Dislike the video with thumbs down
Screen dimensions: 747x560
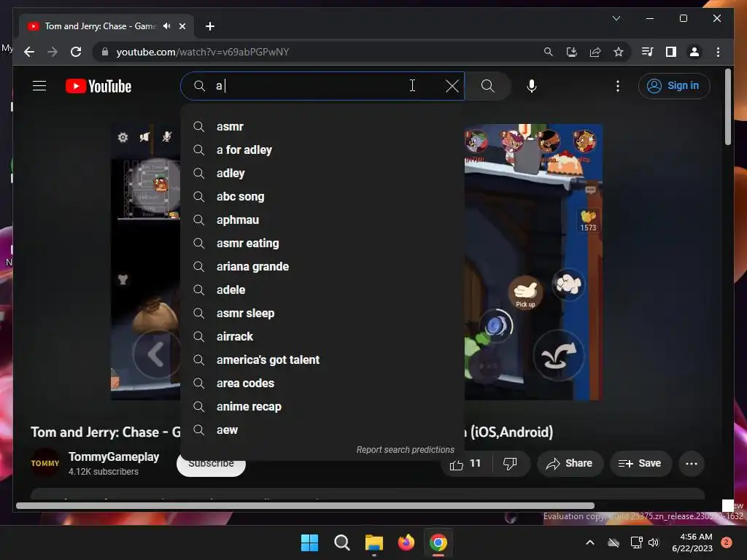coord(510,464)
